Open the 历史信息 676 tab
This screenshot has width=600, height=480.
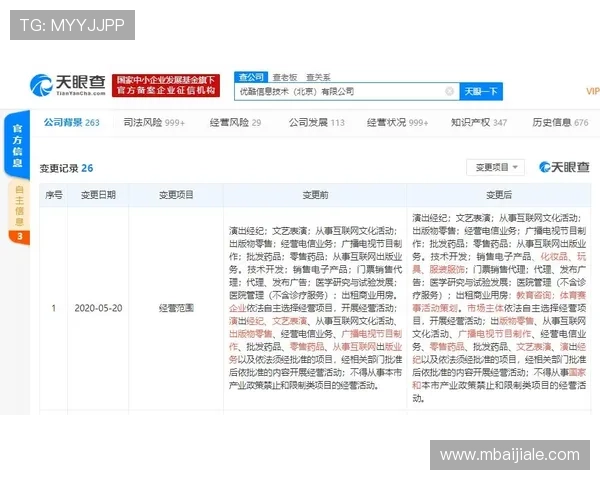[x=560, y=122]
